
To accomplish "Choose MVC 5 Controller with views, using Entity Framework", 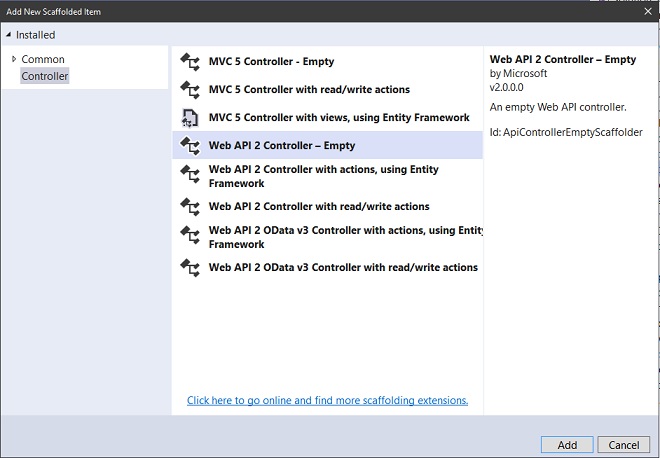I will tap(338, 118).
